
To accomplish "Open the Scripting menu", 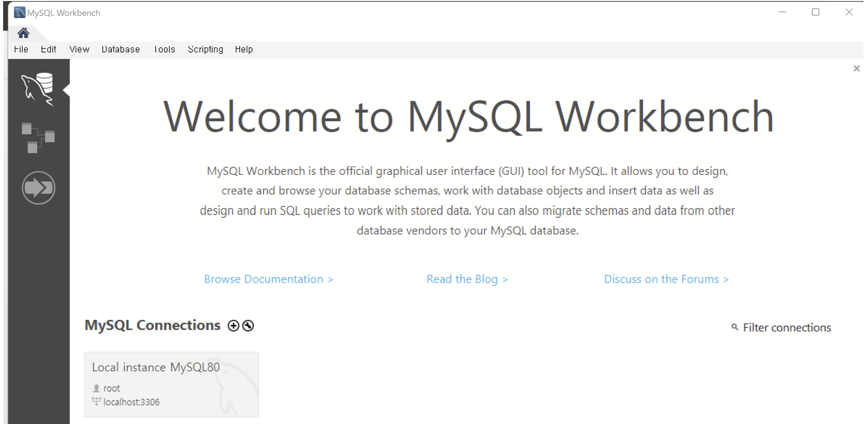I will click(x=205, y=50).
